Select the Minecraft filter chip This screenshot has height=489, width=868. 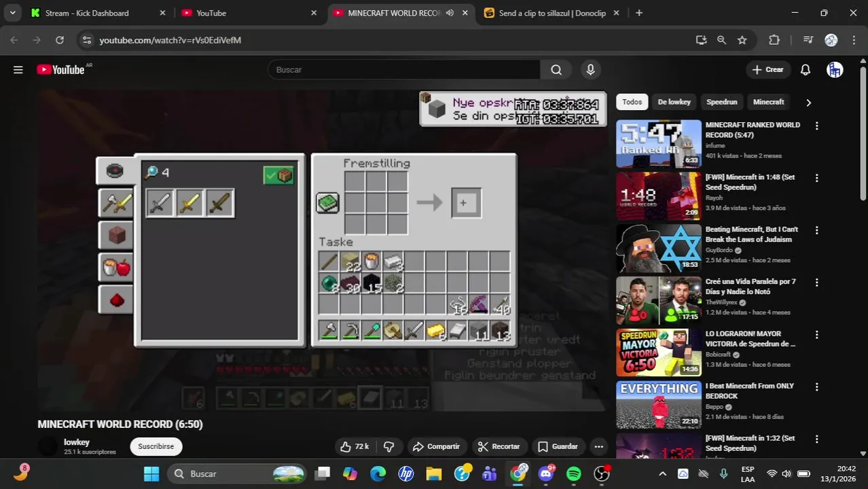[x=768, y=102]
